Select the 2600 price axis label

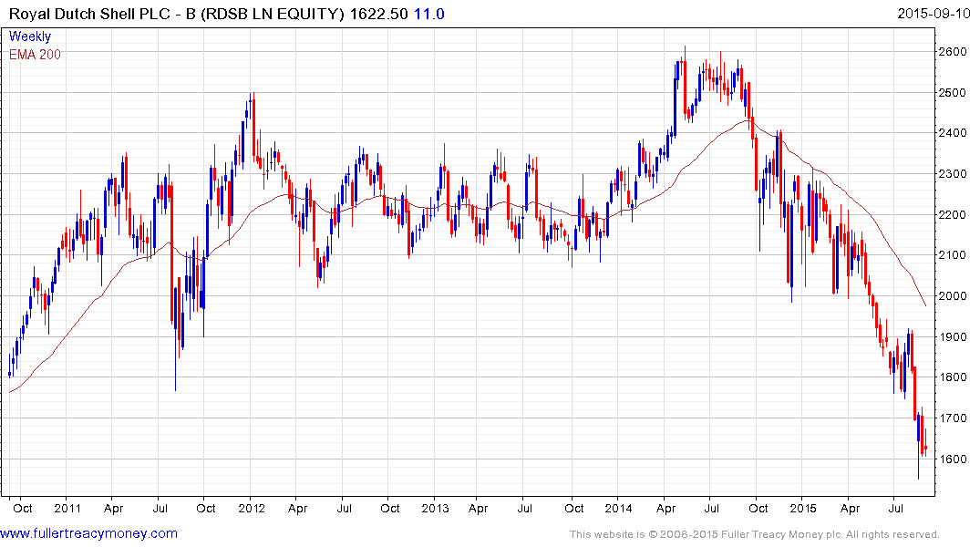[953, 51]
